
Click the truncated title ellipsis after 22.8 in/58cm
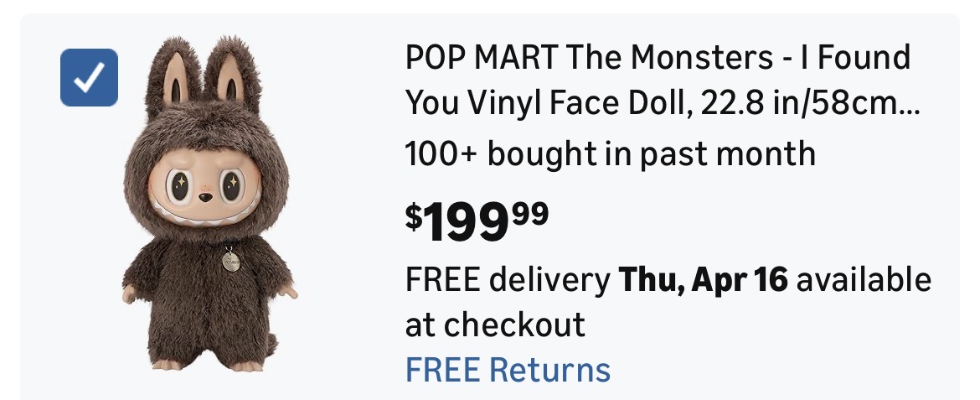point(908,106)
